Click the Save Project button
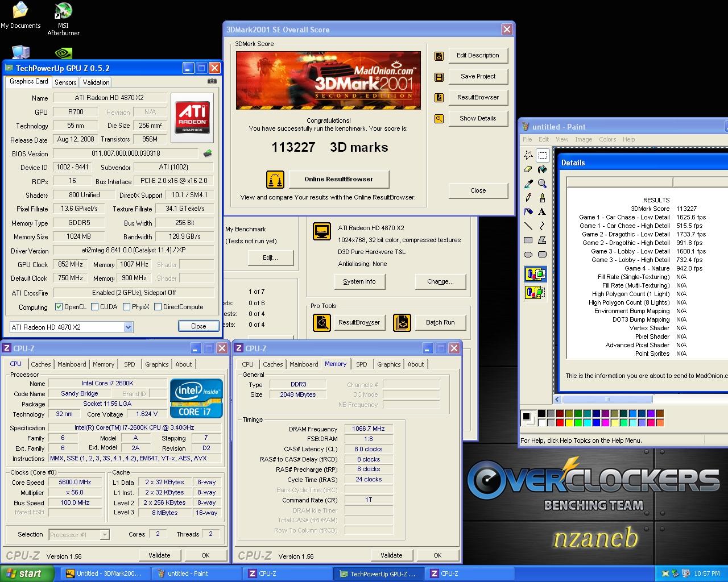This screenshot has width=728, height=582. point(478,76)
